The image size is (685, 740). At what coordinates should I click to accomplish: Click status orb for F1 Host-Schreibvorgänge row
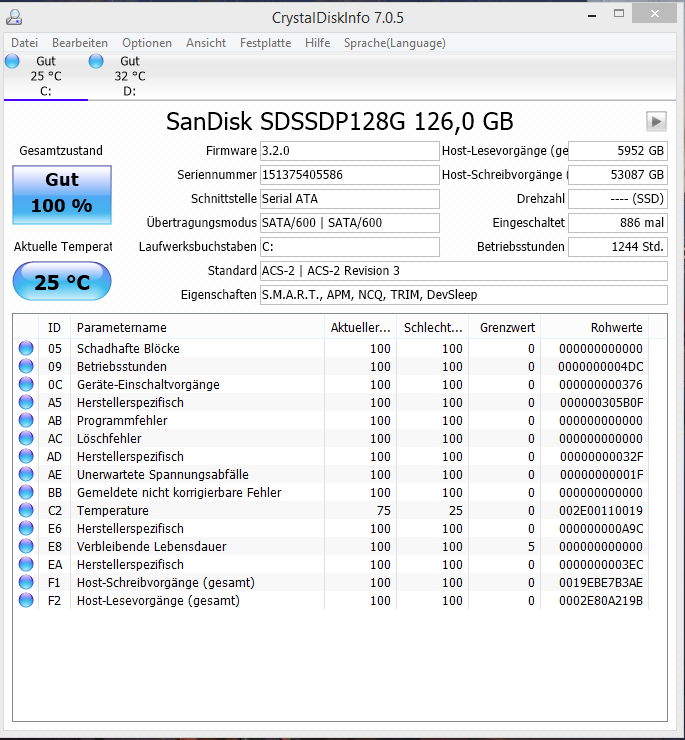tap(26, 582)
